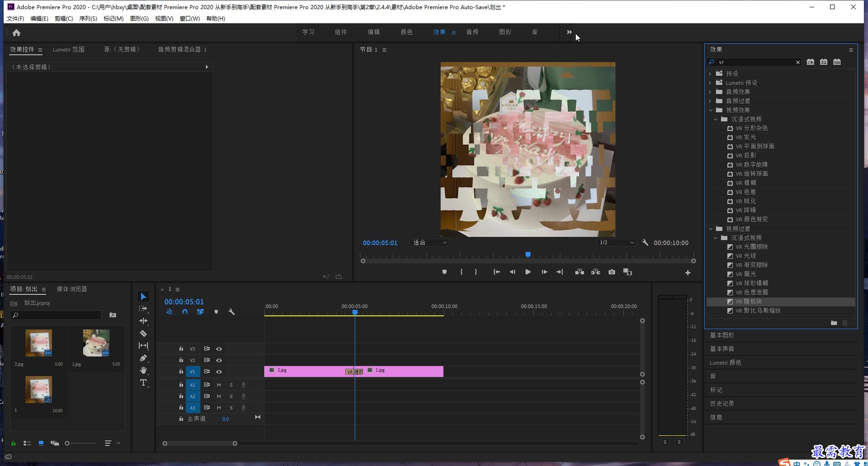Open the 基本图形 panel
Viewport: 868px width, 466px height.
(722, 335)
